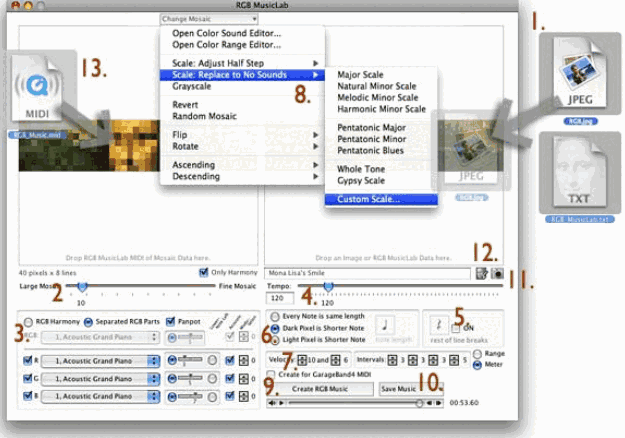
Task: Click the Mona Lisa's Smile title field
Action: click(367, 273)
